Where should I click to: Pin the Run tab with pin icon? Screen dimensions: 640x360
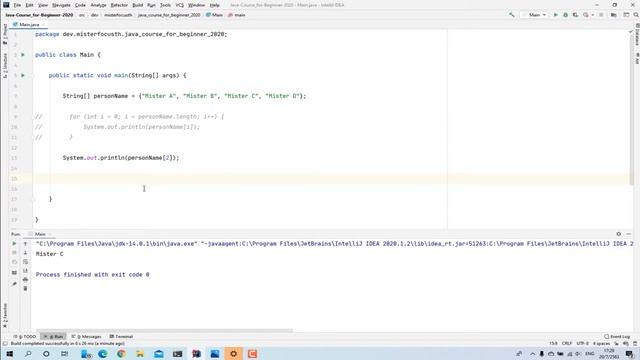pyautogui.click(x=14, y=284)
